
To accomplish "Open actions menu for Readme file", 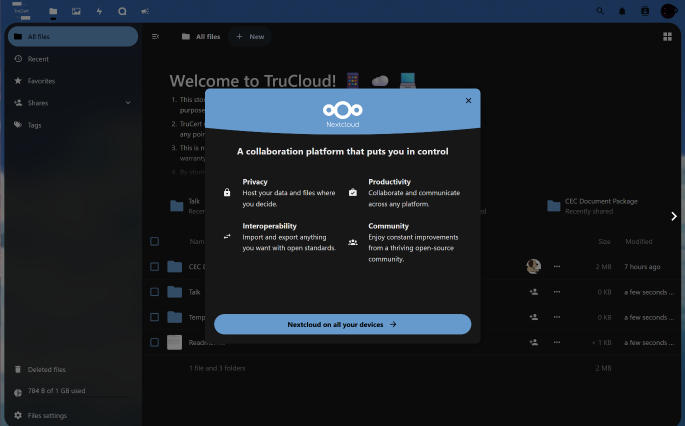I will (x=557, y=343).
